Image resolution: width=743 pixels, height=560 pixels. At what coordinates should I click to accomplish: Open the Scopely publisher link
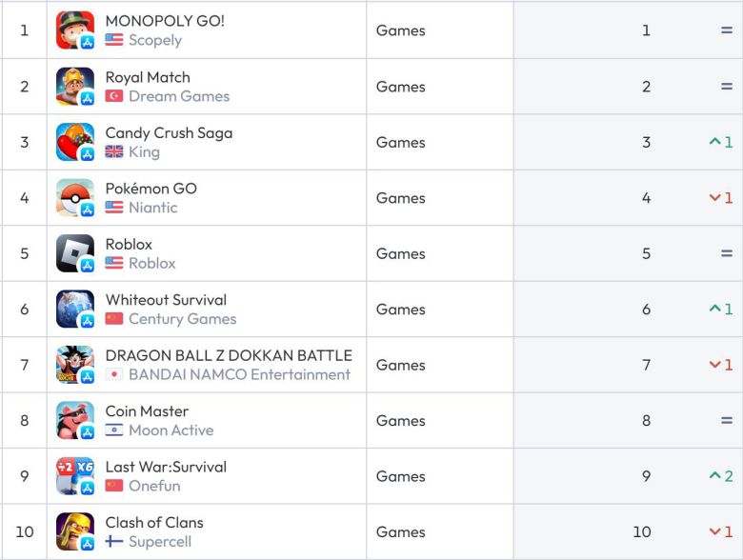(x=154, y=40)
